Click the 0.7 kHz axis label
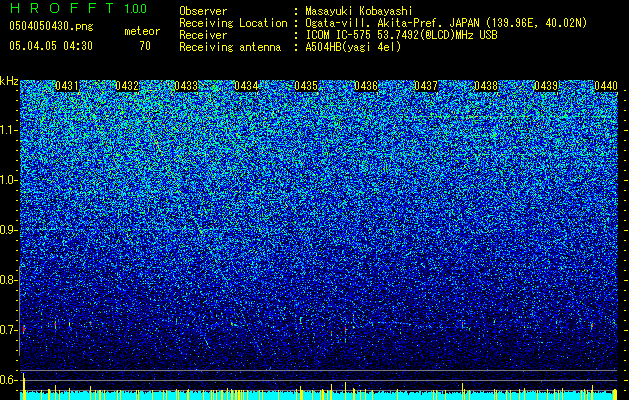629x400 pixels. pos(8,330)
